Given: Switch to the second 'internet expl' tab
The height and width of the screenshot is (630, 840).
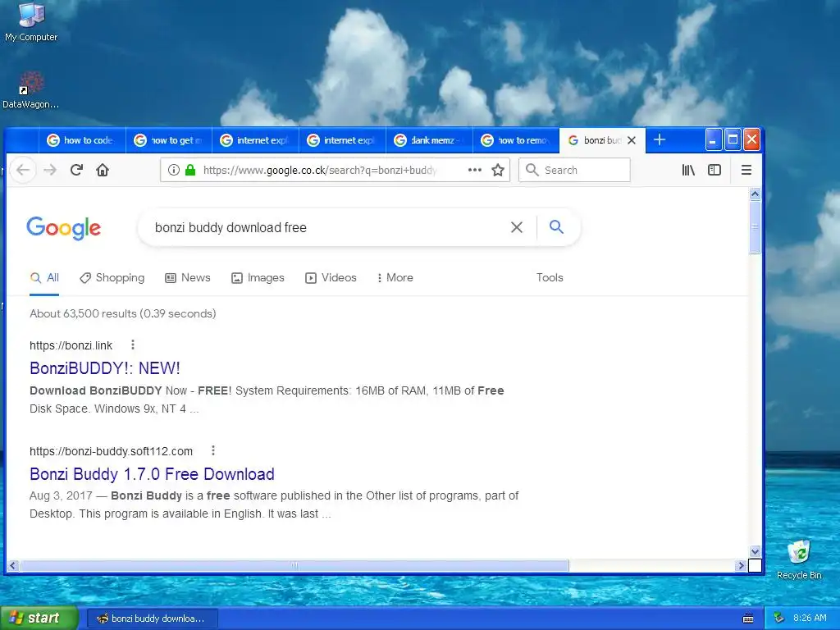Looking at the screenshot, I should [x=343, y=140].
